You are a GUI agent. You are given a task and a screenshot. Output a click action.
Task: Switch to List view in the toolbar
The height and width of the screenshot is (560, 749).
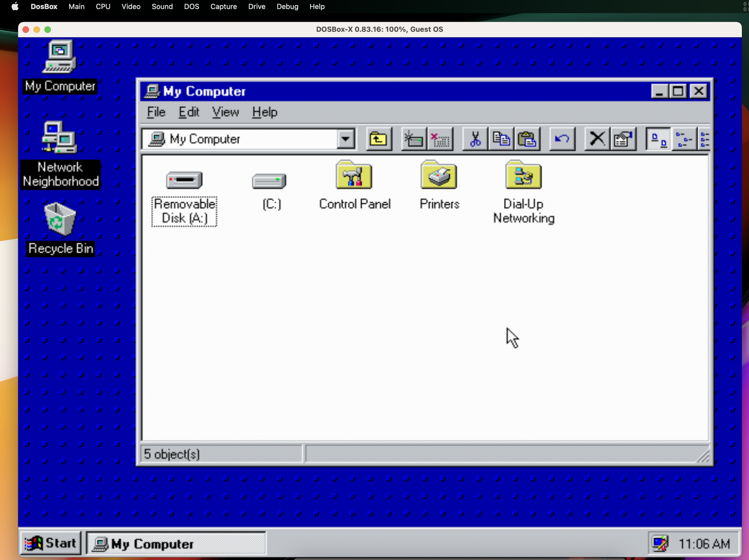(704, 139)
